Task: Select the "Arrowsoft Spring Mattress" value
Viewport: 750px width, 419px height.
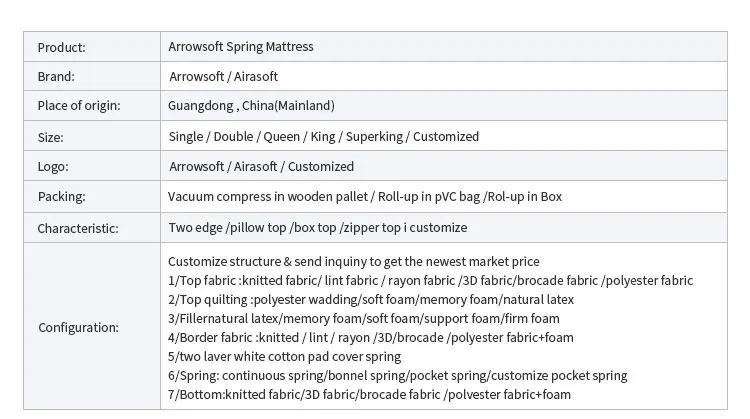Action: pos(241,47)
